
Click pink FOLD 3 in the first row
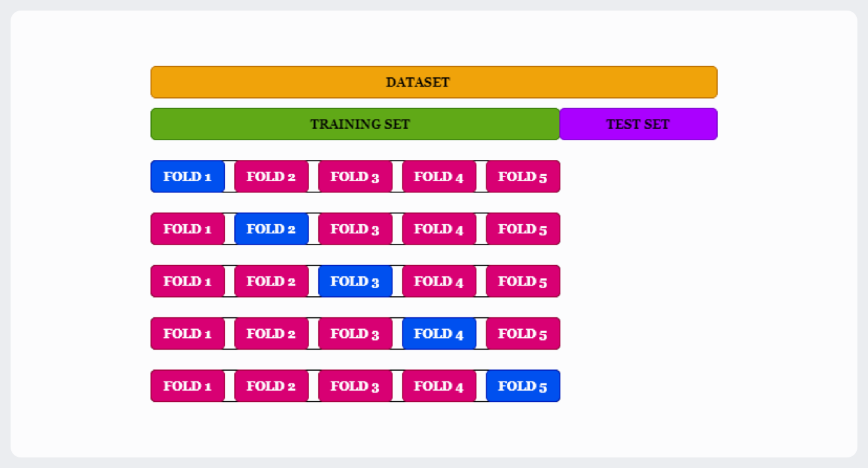coord(355,176)
